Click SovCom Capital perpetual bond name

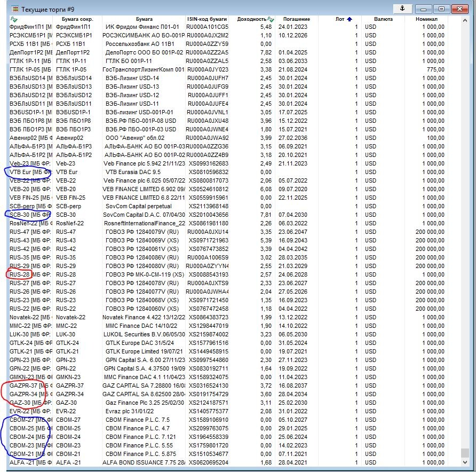pos(139,206)
